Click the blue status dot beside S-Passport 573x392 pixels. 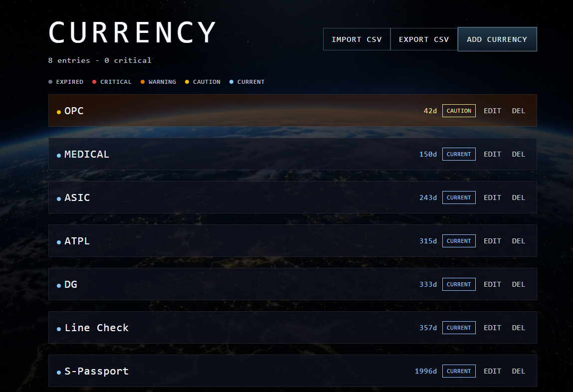(x=59, y=373)
